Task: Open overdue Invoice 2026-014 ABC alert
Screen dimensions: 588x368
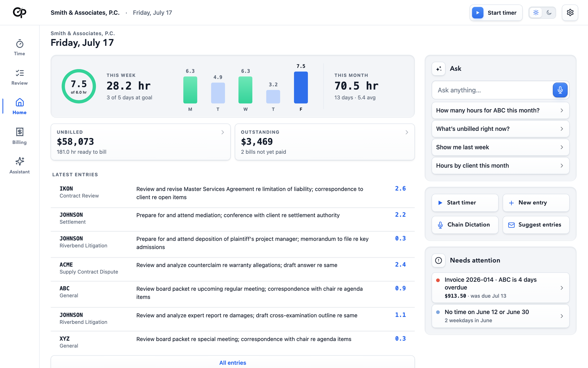Action: (500, 288)
